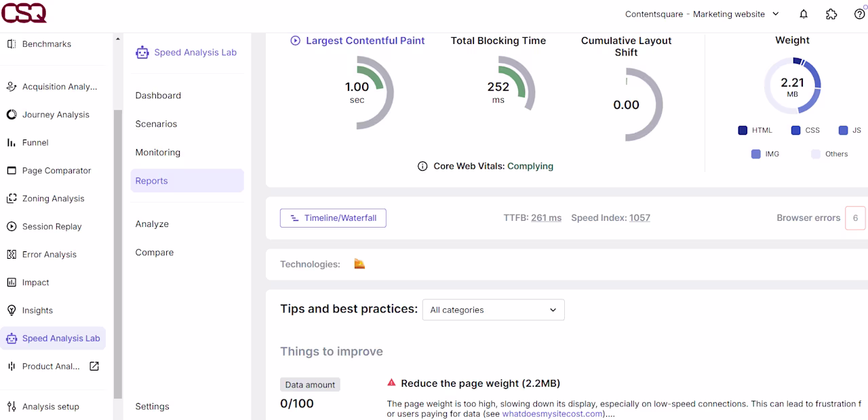Click the play icon beside Largest Contentful Paint
868x420 pixels.
tap(296, 41)
